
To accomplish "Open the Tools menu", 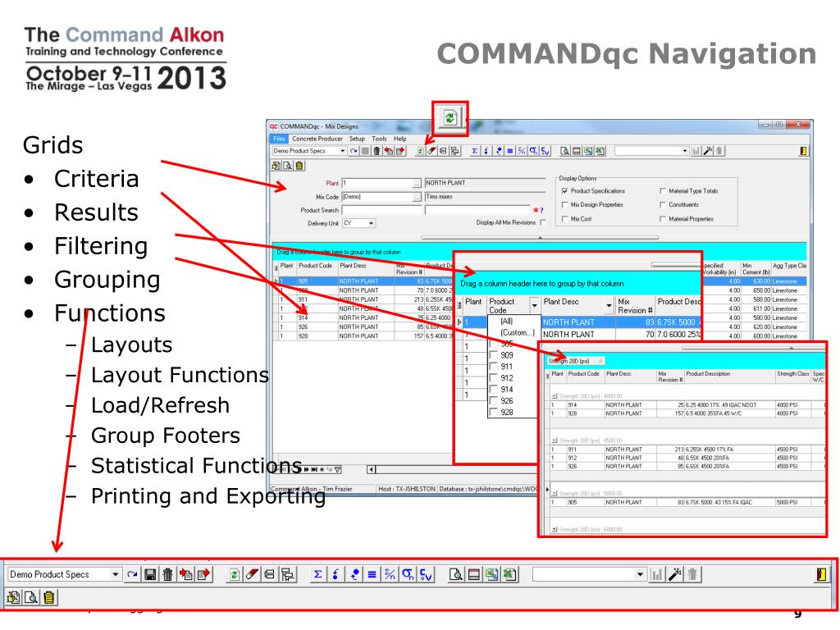I will point(379,139).
